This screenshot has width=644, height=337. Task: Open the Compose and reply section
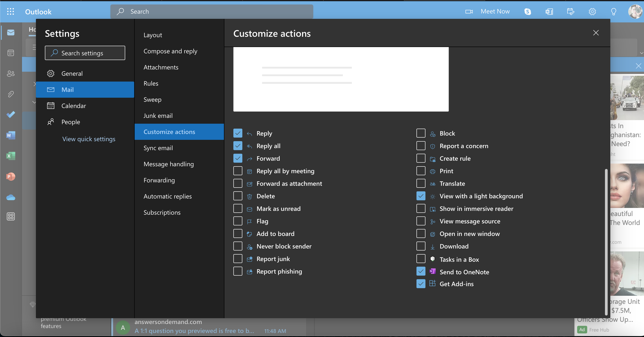179,51
